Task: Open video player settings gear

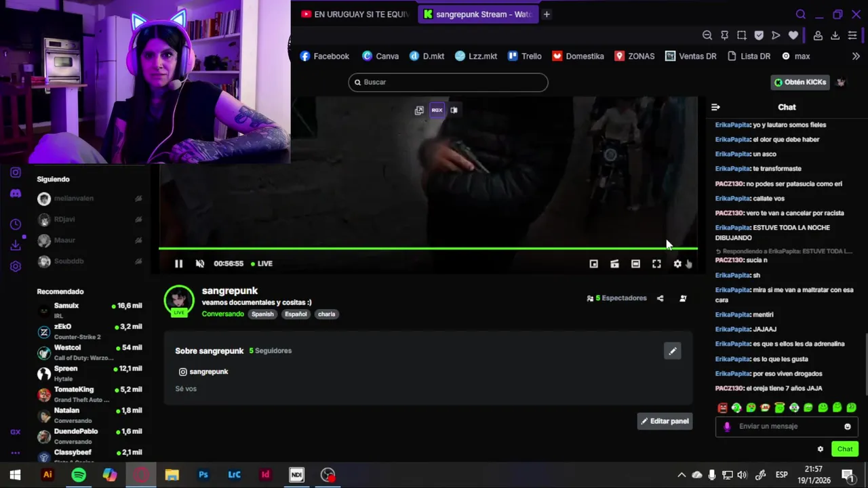Action: (677, 264)
